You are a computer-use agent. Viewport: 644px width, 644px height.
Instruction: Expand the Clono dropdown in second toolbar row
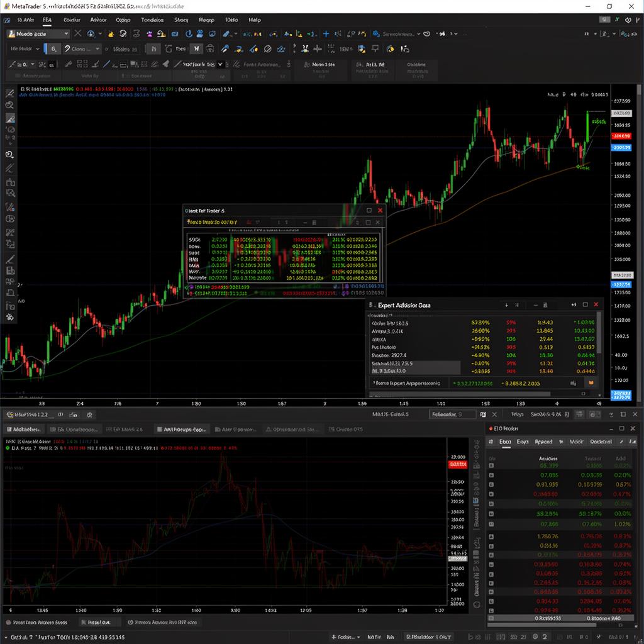82,49
